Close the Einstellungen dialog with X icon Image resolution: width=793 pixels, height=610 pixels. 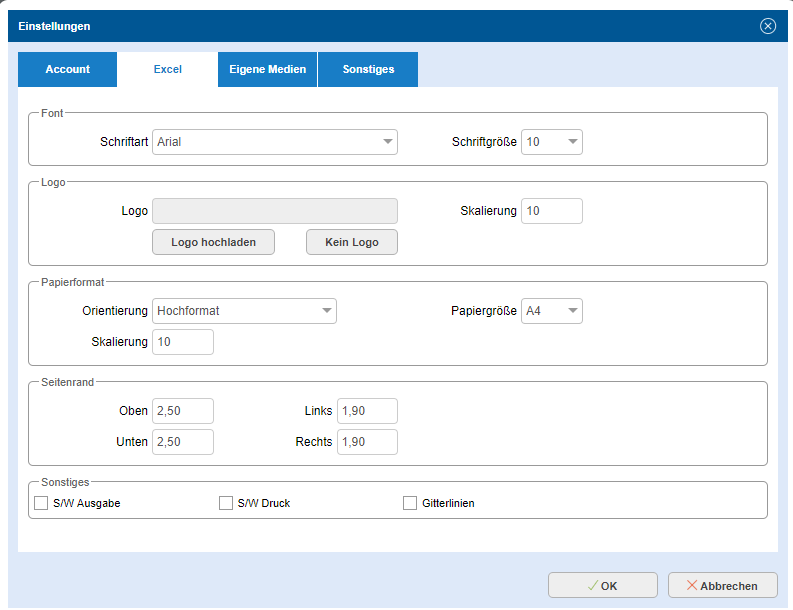[x=768, y=26]
